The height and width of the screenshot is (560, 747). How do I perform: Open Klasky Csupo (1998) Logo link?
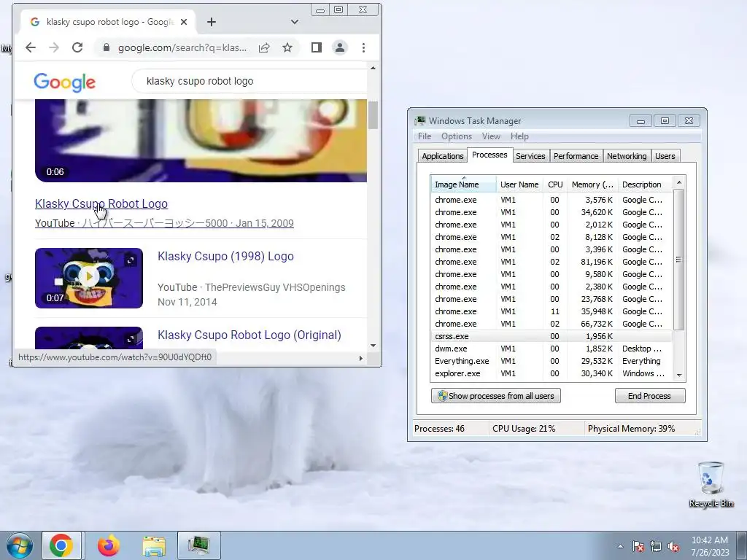click(226, 256)
